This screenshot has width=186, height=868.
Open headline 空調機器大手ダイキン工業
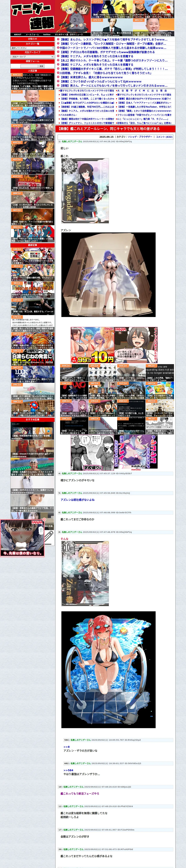(114, 69)
